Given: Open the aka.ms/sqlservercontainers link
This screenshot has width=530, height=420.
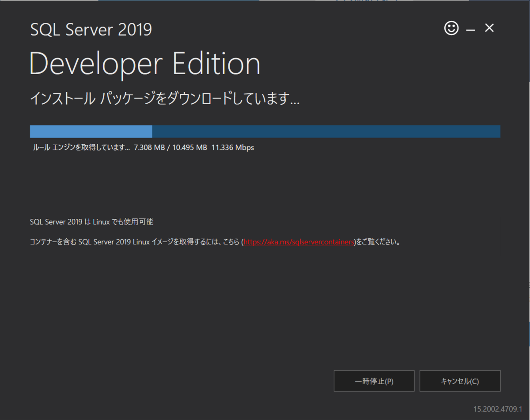Looking at the screenshot, I should [299, 242].
